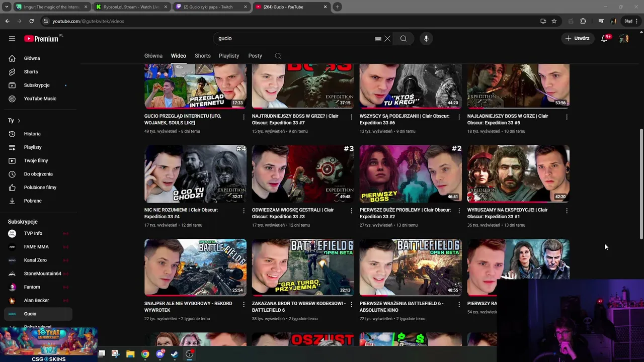The image size is (644, 362).
Task: Open options for NAJŁADNIEJSZY BOSS W GRZE
Action: click(567, 117)
